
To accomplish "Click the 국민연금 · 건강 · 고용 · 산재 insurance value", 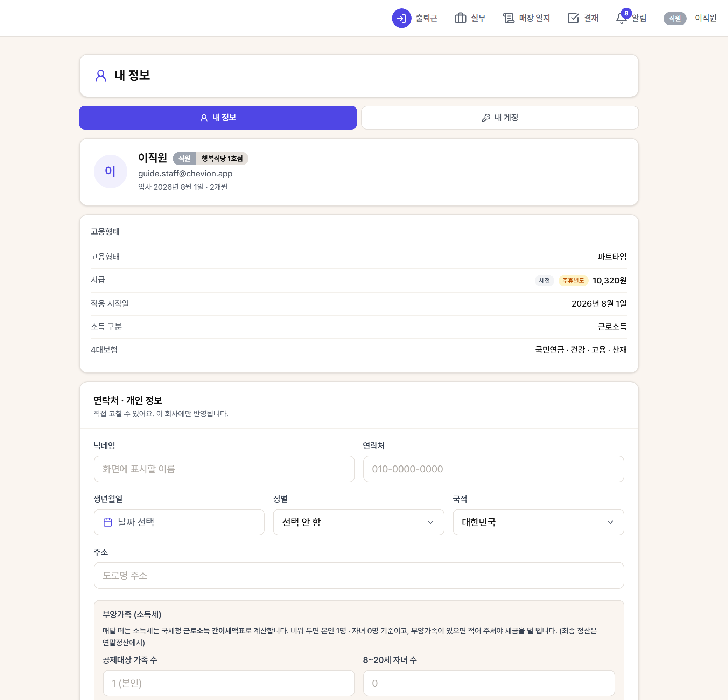I will tap(581, 350).
